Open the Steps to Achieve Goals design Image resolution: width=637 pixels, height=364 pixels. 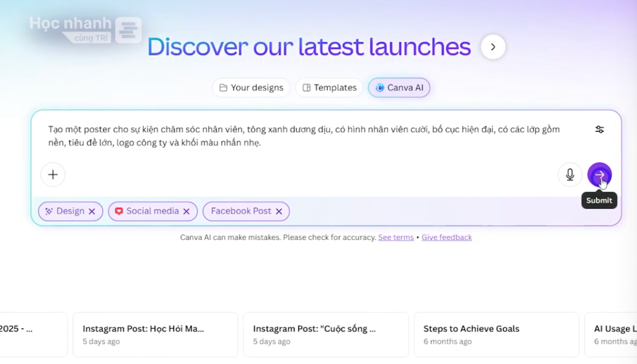(x=496, y=334)
